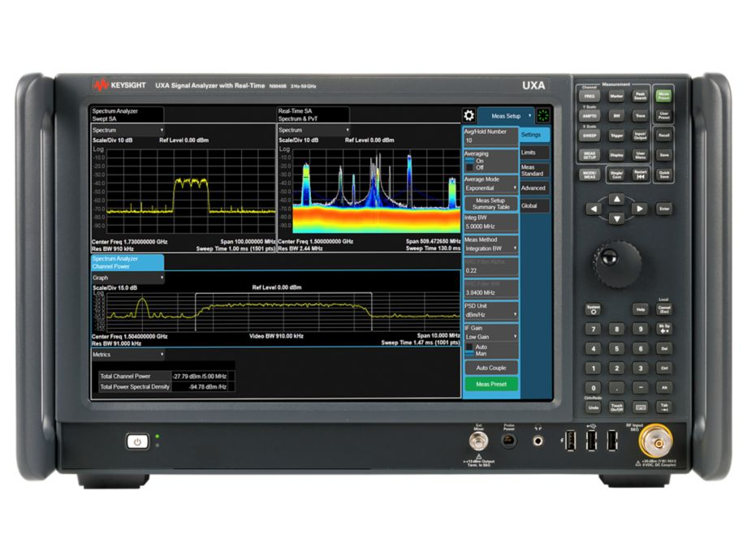Click the green Mode Preset key
The image size is (747, 560).
(663, 95)
